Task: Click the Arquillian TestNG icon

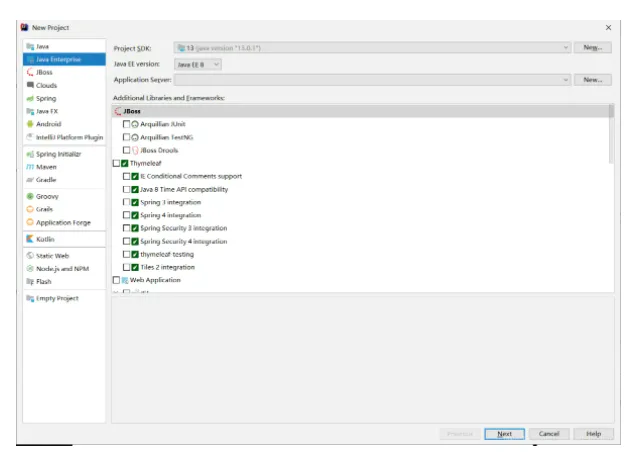Action: click(135, 138)
